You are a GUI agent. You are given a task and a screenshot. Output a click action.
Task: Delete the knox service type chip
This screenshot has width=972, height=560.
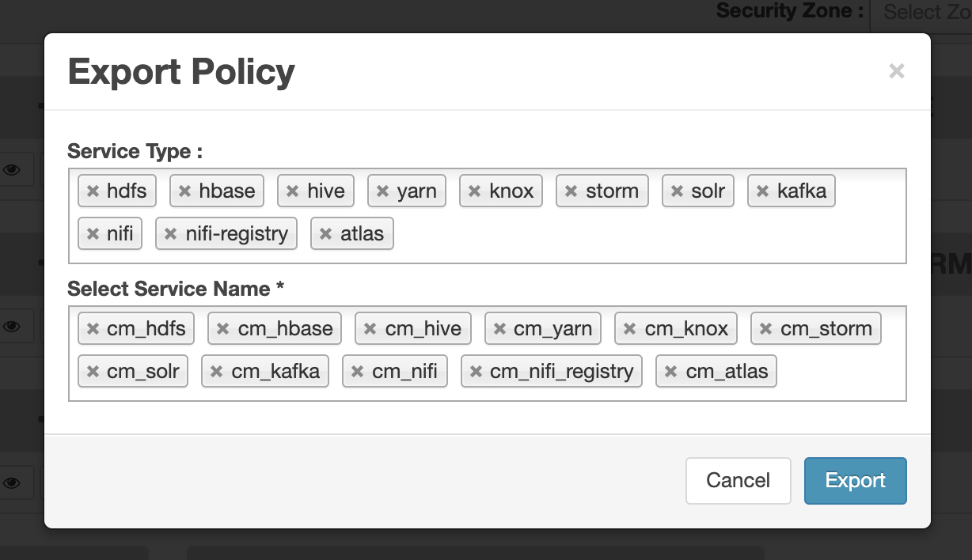tap(475, 191)
